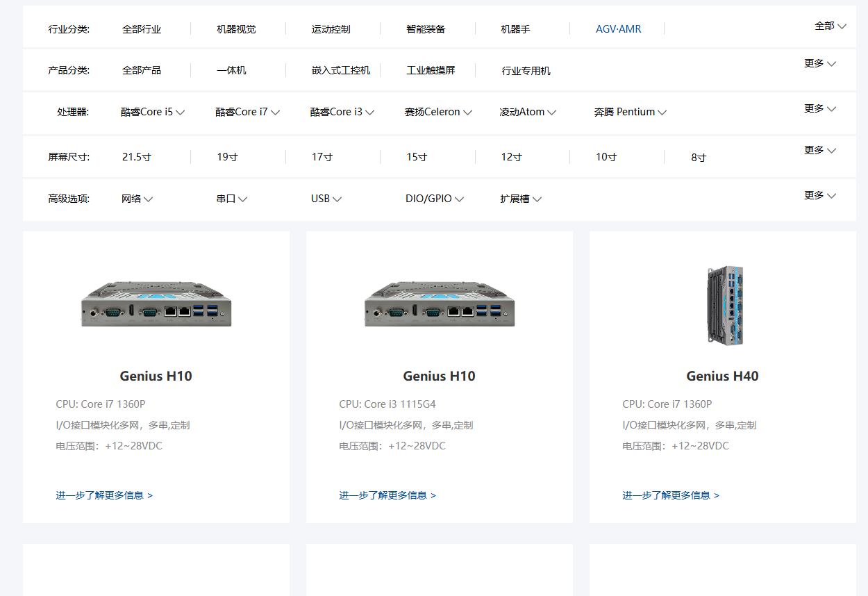Open the USB advanced option dropdown
868x596 pixels.
326,199
